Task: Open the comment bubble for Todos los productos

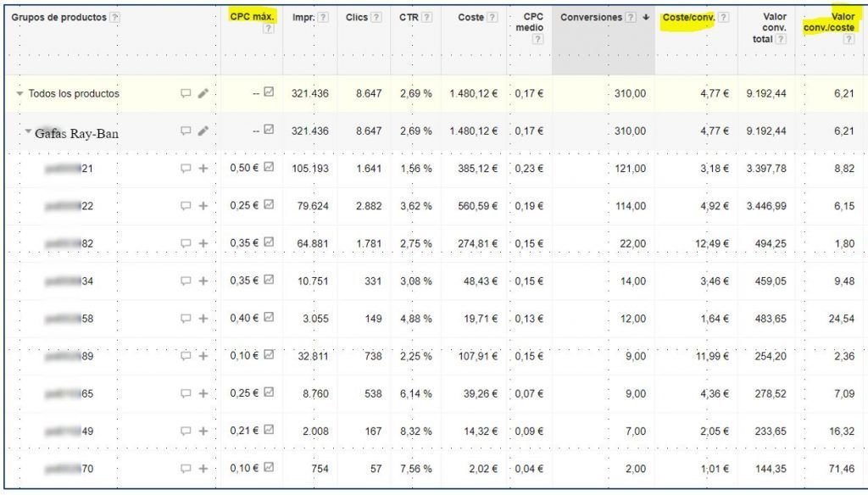Action: pyautogui.click(x=186, y=93)
